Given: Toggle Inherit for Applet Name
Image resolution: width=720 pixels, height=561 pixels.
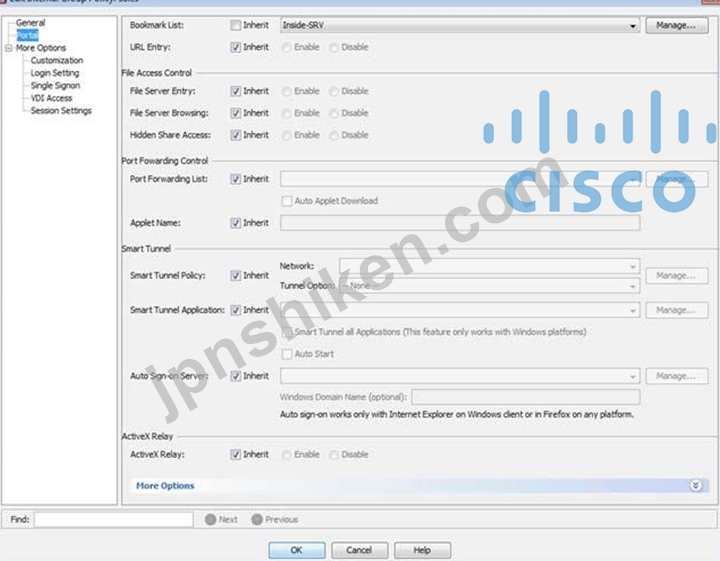Looking at the screenshot, I should tap(236, 223).
